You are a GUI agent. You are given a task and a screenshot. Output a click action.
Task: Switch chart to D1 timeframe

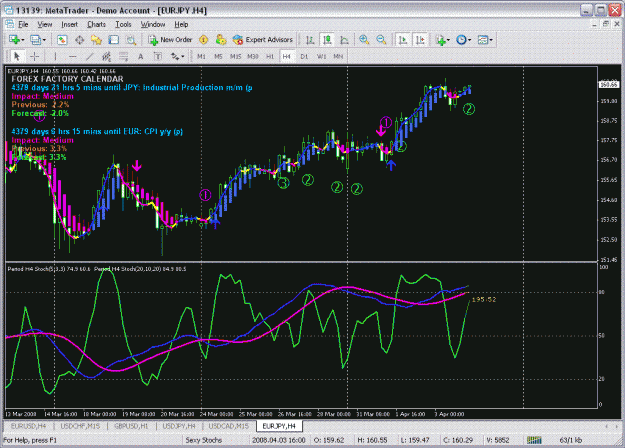[304, 57]
